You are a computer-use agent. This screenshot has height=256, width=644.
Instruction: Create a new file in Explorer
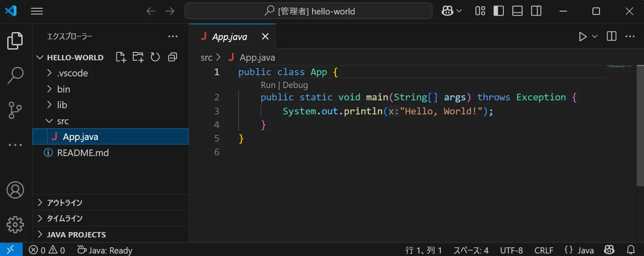121,57
